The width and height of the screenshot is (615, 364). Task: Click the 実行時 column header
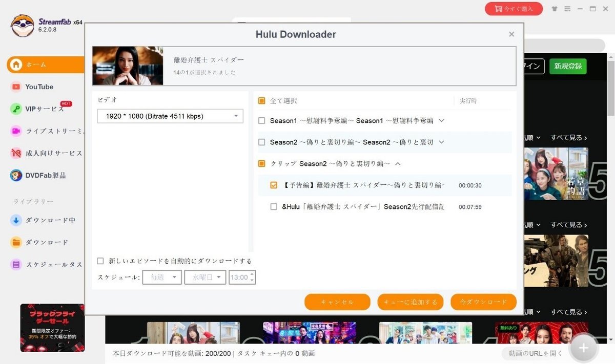[x=468, y=101]
